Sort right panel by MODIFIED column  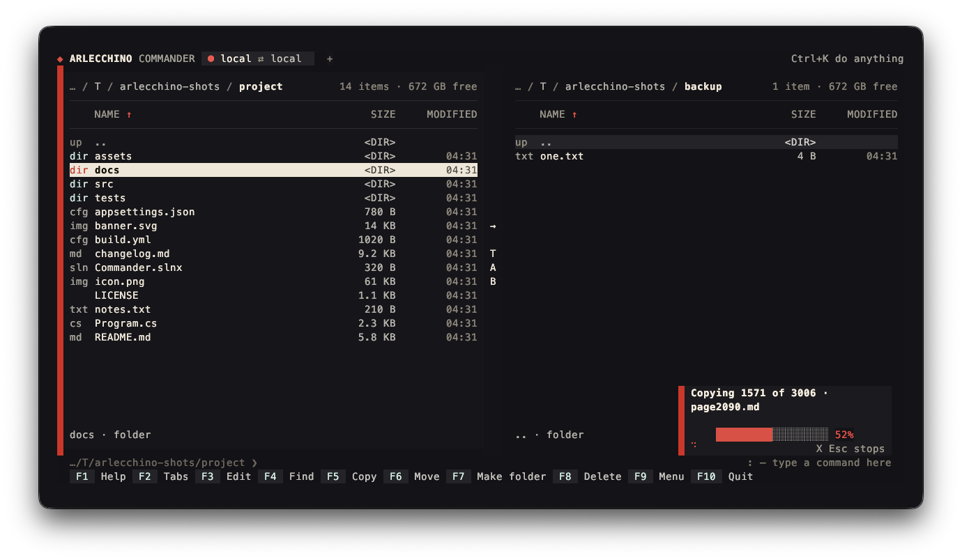[872, 114]
